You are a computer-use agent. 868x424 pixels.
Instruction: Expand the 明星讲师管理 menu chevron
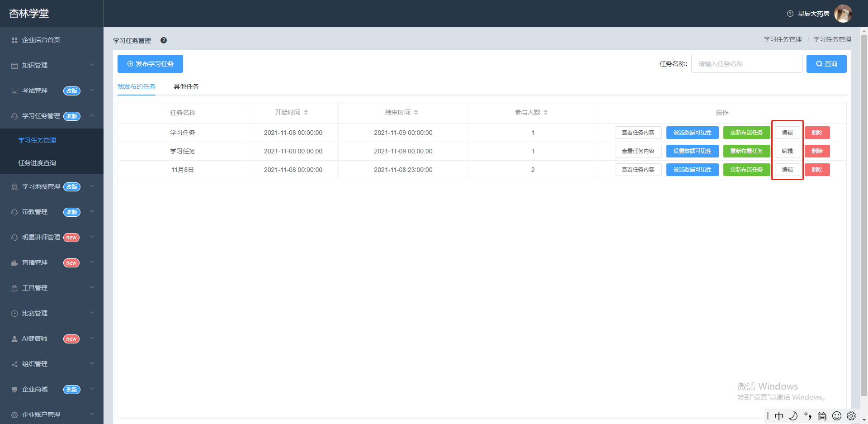point(92,237)
